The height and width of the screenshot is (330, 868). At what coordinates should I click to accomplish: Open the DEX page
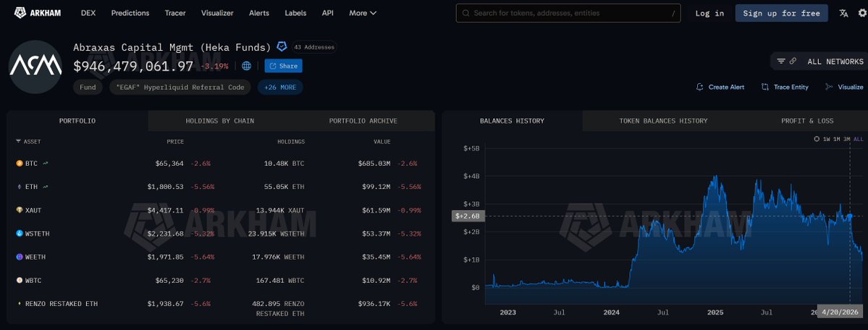(88, 13)
